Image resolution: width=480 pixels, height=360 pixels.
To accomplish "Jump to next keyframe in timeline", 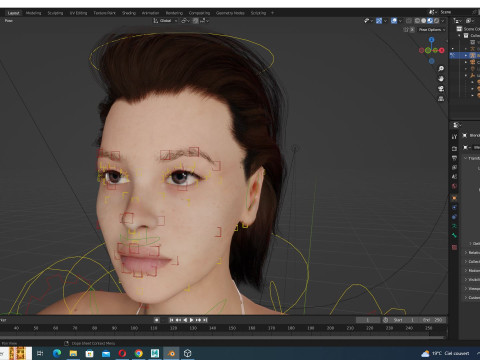I will pos(198,320).
